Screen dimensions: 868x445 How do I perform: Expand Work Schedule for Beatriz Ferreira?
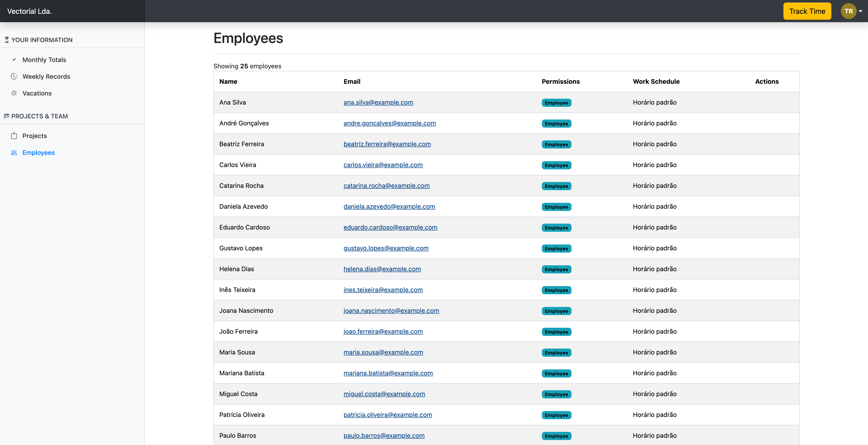655,144
